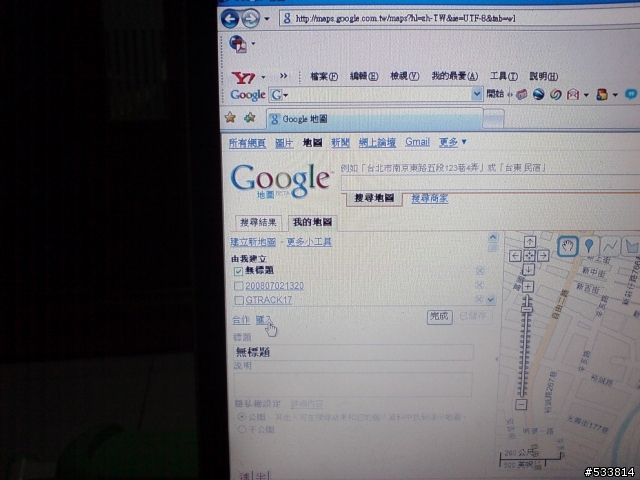Open the recent pages dropdown next to Forward
The width and height of the screenshot is (640, 480).
(267, 19)
